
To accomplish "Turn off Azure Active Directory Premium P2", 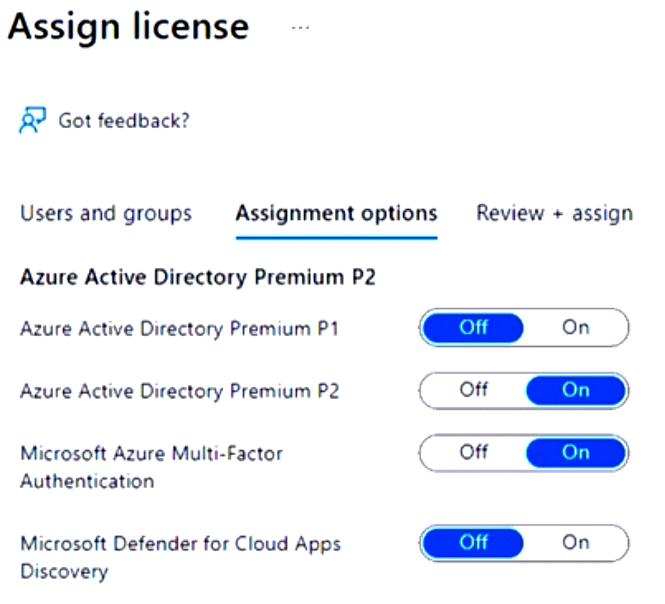I will pyautogui.click(x=473, y=390).
